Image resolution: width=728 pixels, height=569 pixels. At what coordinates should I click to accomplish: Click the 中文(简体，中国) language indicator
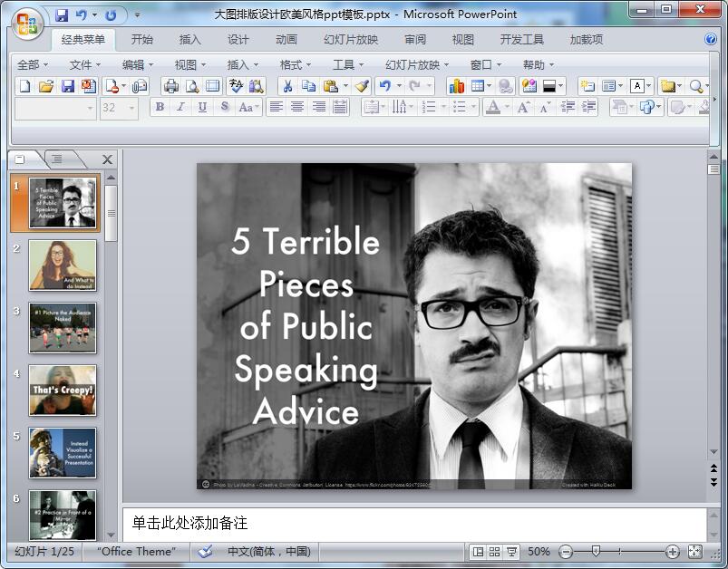[269, 552]
